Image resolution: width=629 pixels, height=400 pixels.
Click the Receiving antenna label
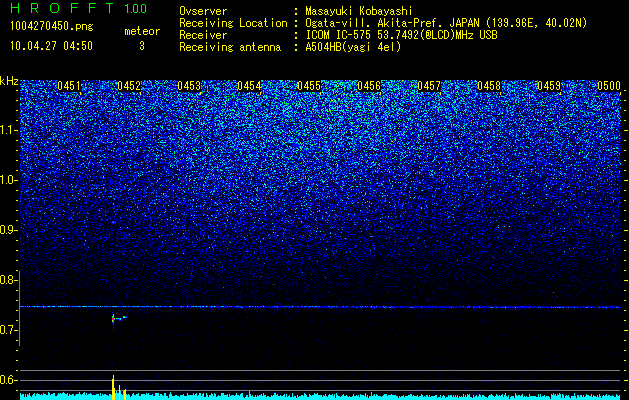click(230, 47)
